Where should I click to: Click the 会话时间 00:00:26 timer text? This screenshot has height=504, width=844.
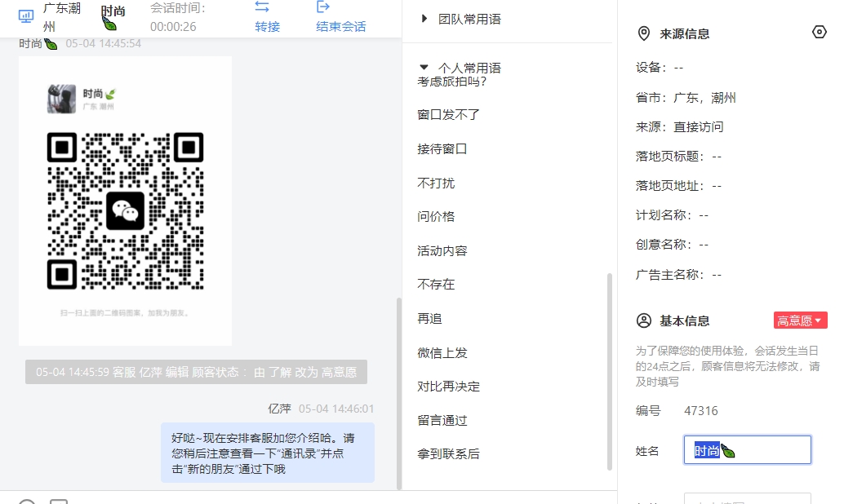click(178, 17)
